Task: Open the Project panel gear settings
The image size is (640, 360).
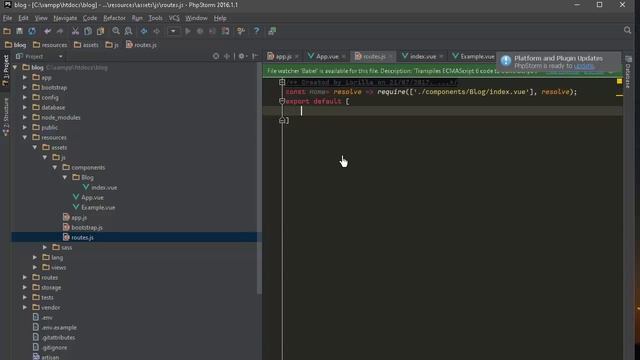Action: [x=242, y=56]
